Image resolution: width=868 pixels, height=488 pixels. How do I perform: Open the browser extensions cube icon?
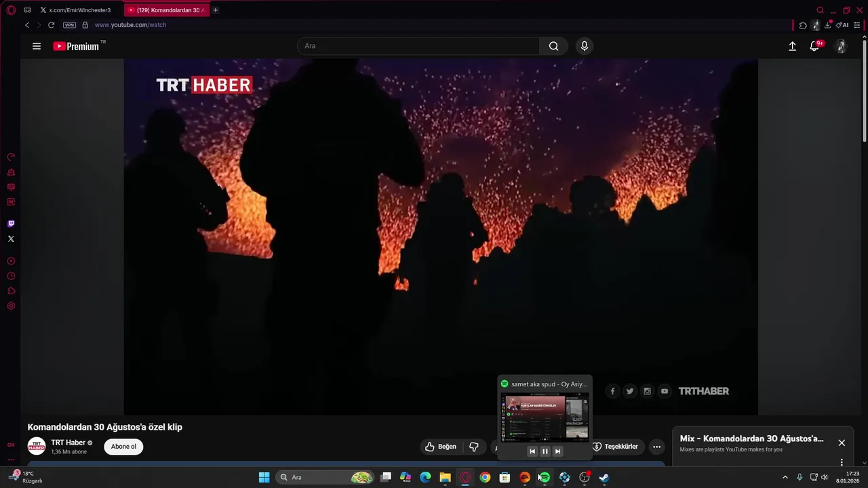803,25
